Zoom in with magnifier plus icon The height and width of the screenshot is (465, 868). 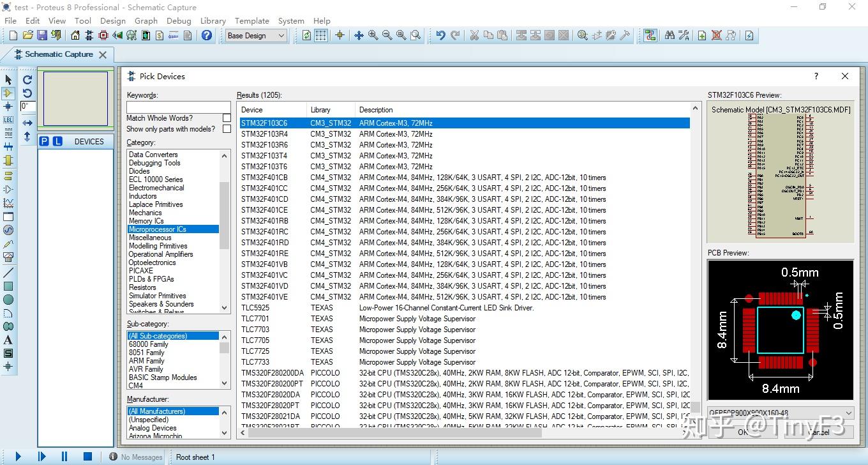[373, 36]
